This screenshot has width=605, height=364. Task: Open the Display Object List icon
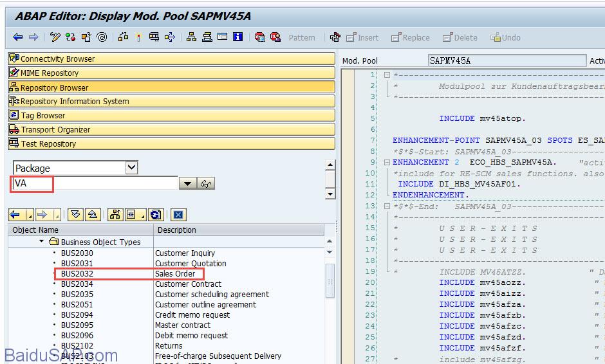191,37
